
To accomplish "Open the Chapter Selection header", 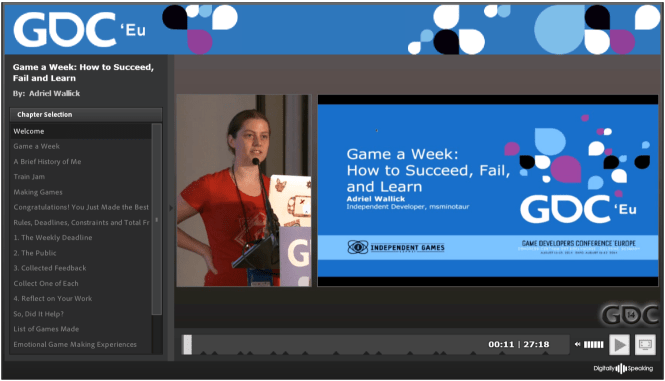I will pyautogui.click(x=86, y=115).
